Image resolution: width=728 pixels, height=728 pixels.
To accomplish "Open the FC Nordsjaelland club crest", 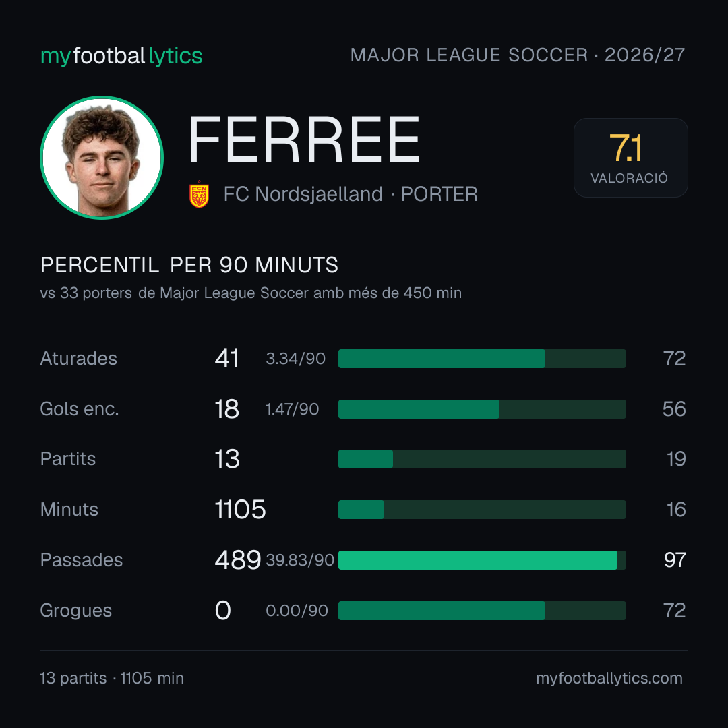I will click(199, 194).
